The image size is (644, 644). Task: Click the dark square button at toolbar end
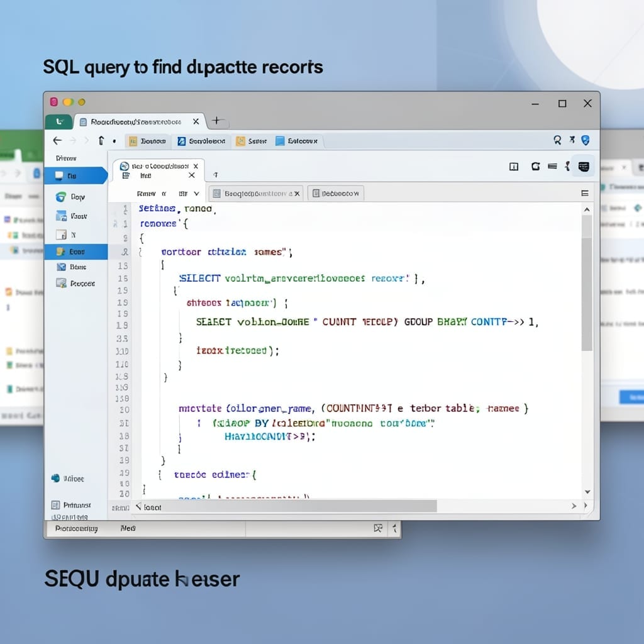point(584,166)
